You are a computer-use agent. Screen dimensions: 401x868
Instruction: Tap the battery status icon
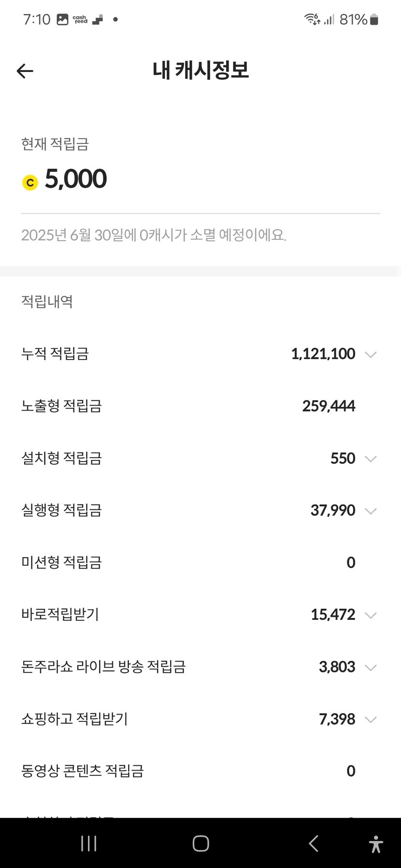[374, 20]
